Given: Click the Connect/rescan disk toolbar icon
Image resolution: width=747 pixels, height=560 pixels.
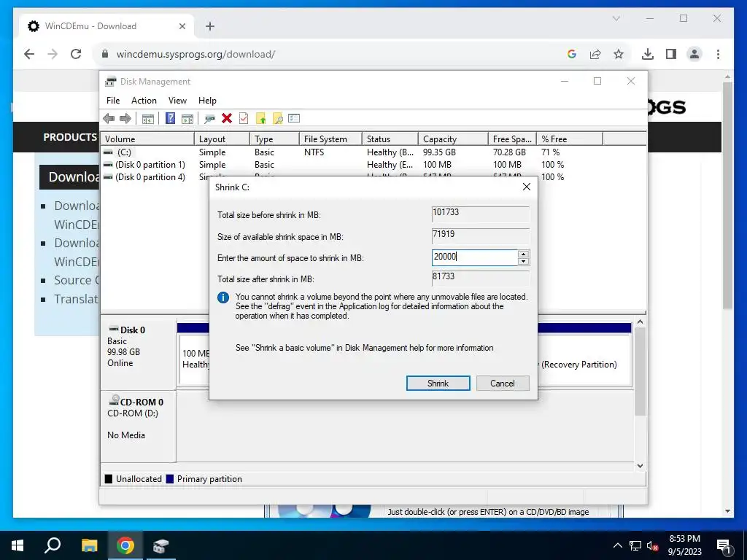Looking at the screenshot, I should click(209, 119).
